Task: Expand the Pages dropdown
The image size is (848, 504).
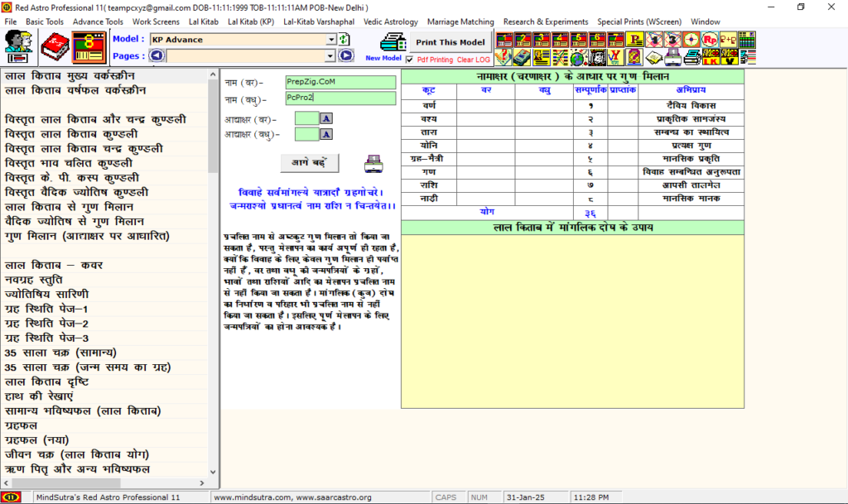Action: pos(330,55)
